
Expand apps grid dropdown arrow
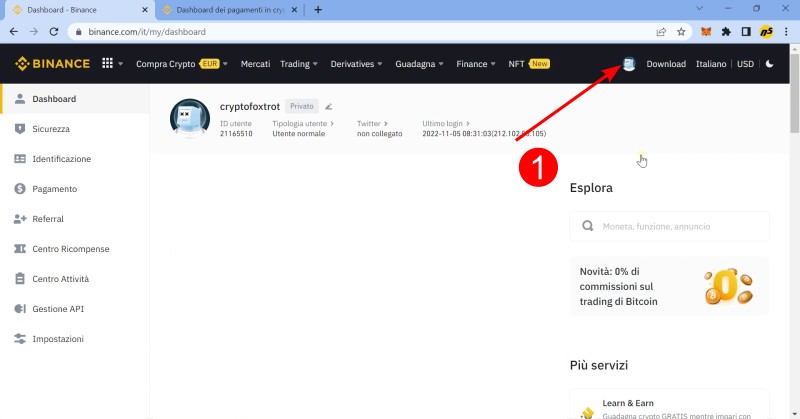click(120, 64)
